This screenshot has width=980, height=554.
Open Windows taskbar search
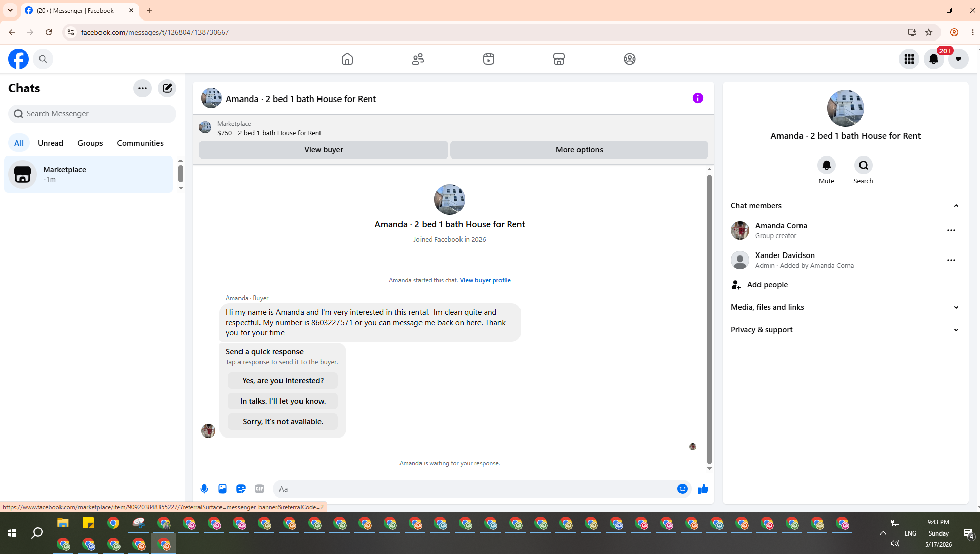tap(37, 533)
